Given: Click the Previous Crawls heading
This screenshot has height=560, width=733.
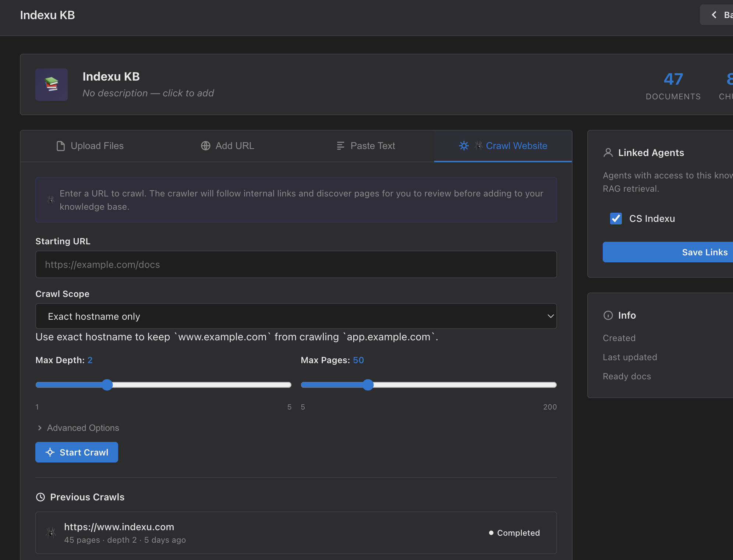Looking at the screenshot, I should 87,497.
